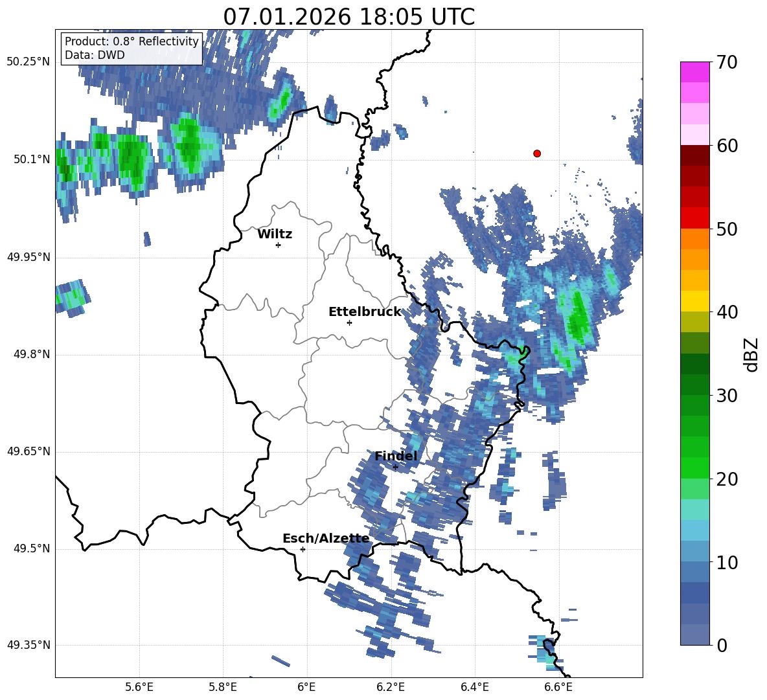
Task: Click the 6.2°E longitude label
Action: tap(391, 687)
